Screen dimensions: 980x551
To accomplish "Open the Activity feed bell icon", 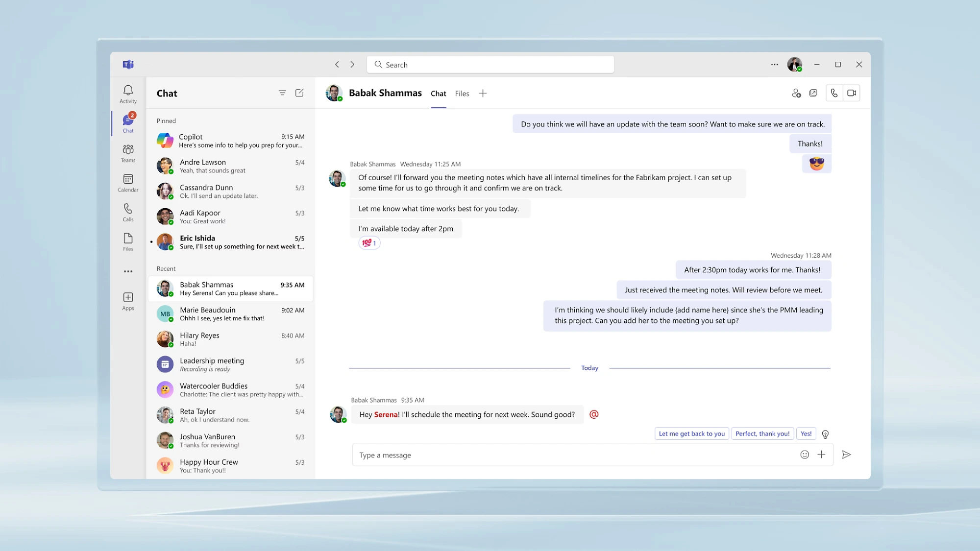I will tap(128, 94).
